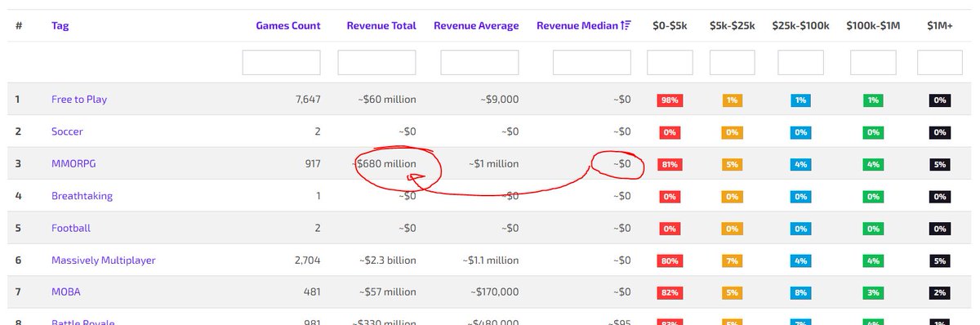Click the $0-$5k column header
Image resolution: width=980 pixels, height=325 pixels.
tap(670, 25)
